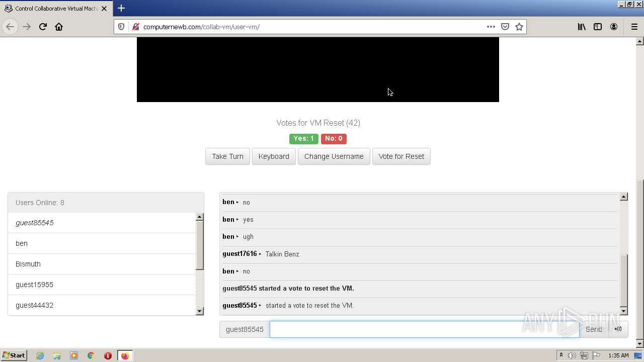Click the Vote for Reset button
This screenshot has width=644, height=362.
[401, 156]
